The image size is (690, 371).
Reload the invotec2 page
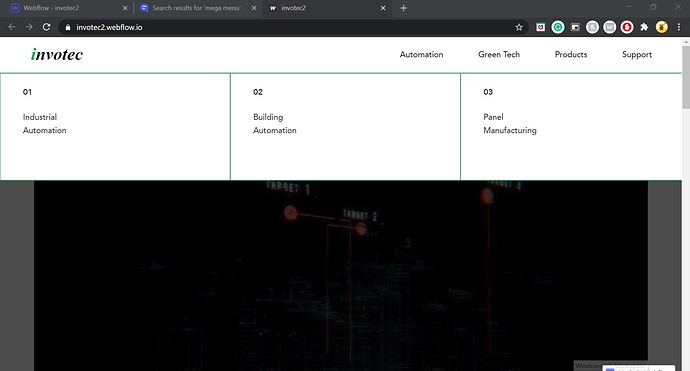46,27
